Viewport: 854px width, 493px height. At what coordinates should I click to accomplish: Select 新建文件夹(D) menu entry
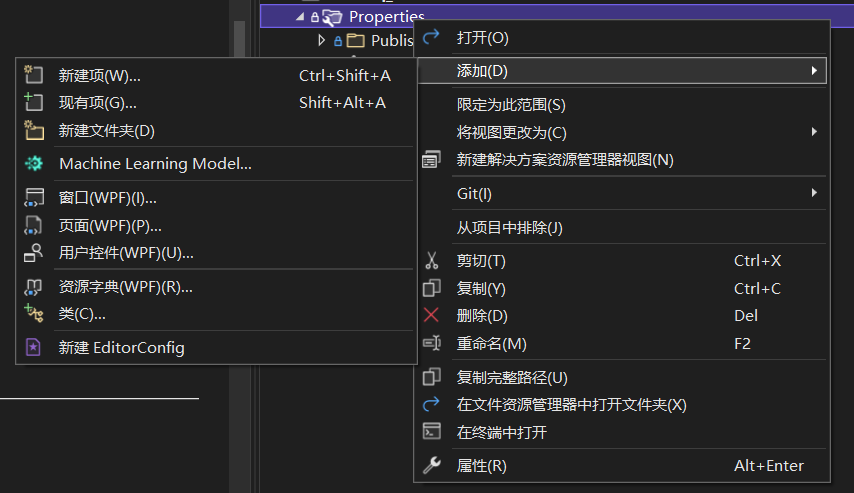pos(216,131)
